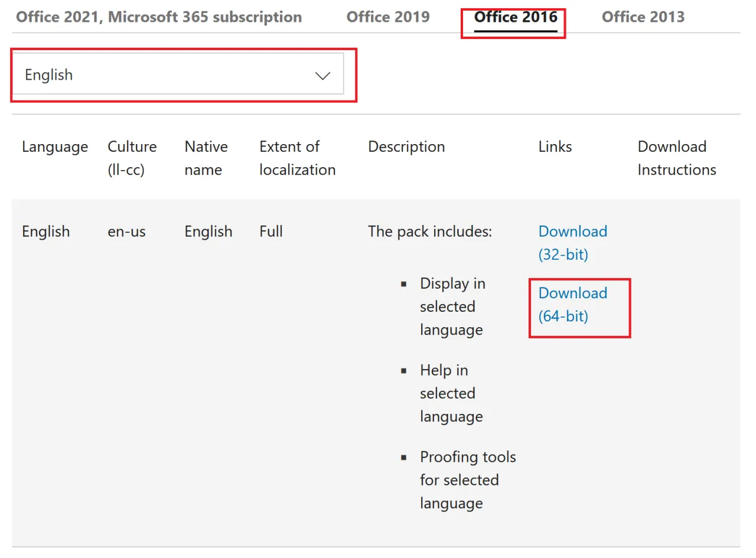
Task: Expand the English language dropdown
Action: coord(178,75)
